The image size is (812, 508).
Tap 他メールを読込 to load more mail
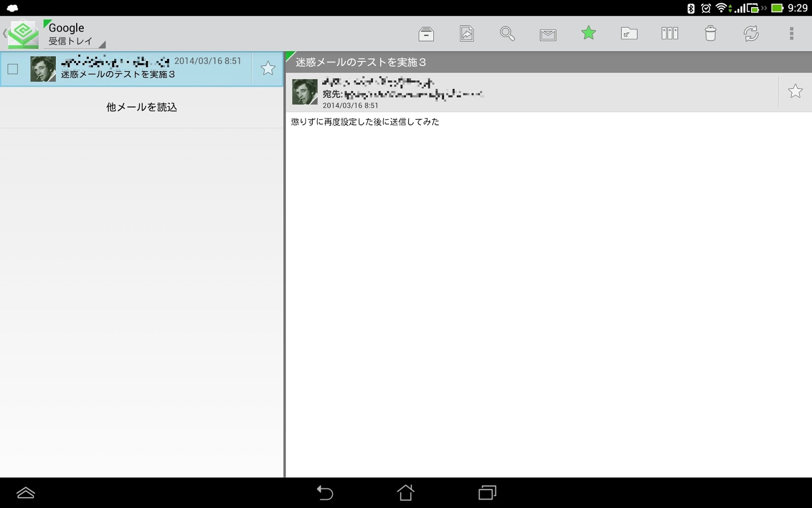coord(142,107)
